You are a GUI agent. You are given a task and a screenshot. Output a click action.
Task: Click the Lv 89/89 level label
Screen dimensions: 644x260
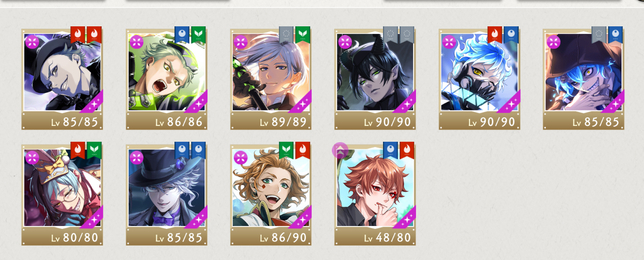pyautogui.click(x=283, y=123)
